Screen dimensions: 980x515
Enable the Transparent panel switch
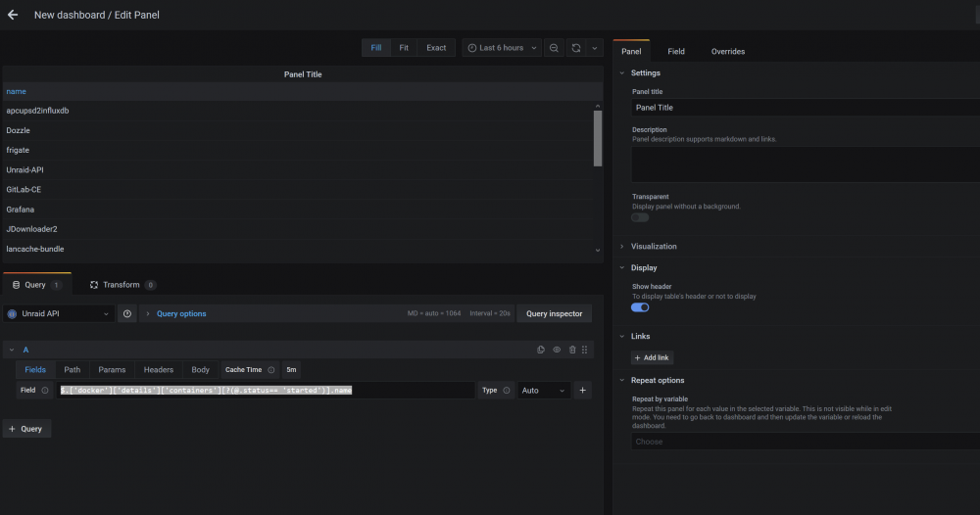click(640, 218)
